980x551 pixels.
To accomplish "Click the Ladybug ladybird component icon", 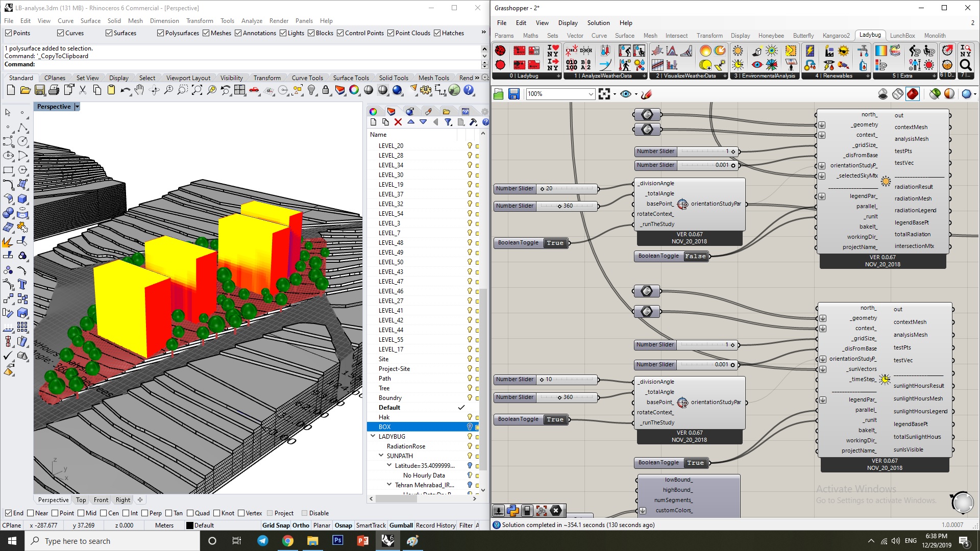I will [500, 51].
